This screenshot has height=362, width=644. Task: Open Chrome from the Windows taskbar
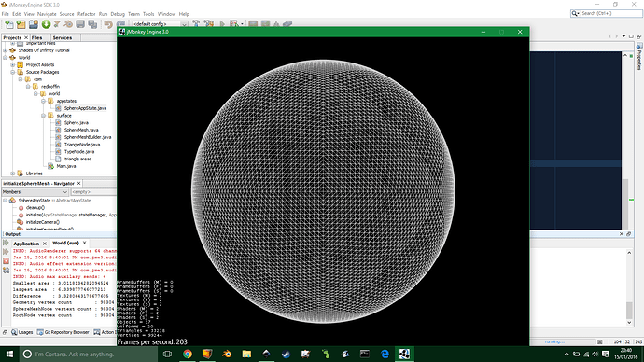tap(188, 354)
